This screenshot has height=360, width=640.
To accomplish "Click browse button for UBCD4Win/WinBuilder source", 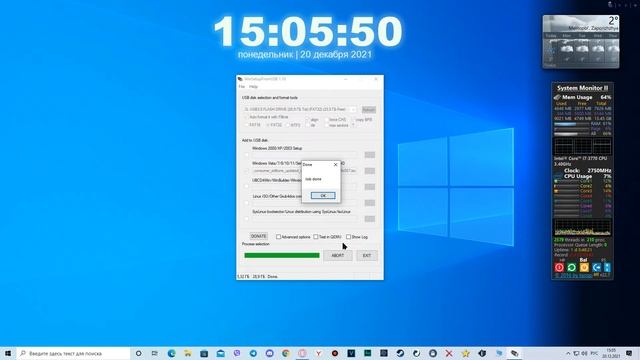I will 369,187.
